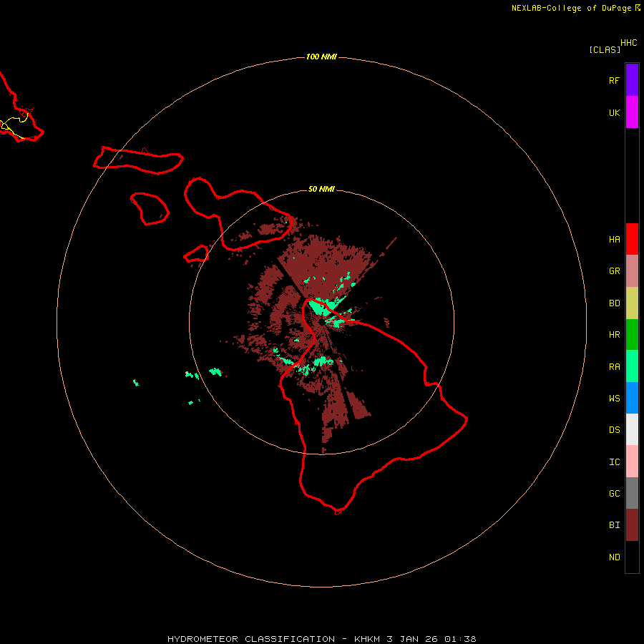Click the HA red legend swatch
Image resolution: width=644 pixels, height=644 pixels.
pos(632,239)
